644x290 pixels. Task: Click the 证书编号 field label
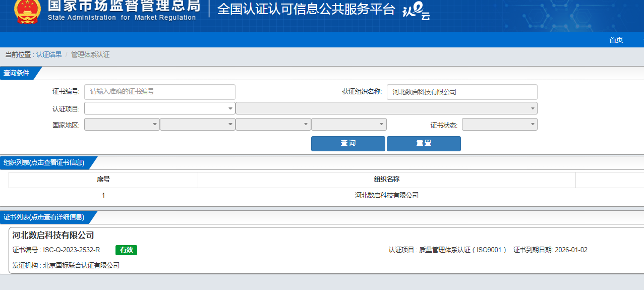pyautogui.click(x=66, y=92)
